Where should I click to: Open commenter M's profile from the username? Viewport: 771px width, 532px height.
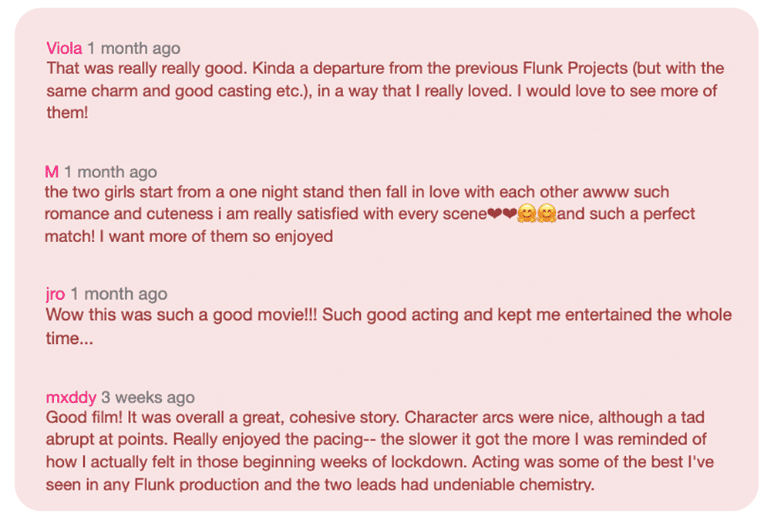point(52,172)
